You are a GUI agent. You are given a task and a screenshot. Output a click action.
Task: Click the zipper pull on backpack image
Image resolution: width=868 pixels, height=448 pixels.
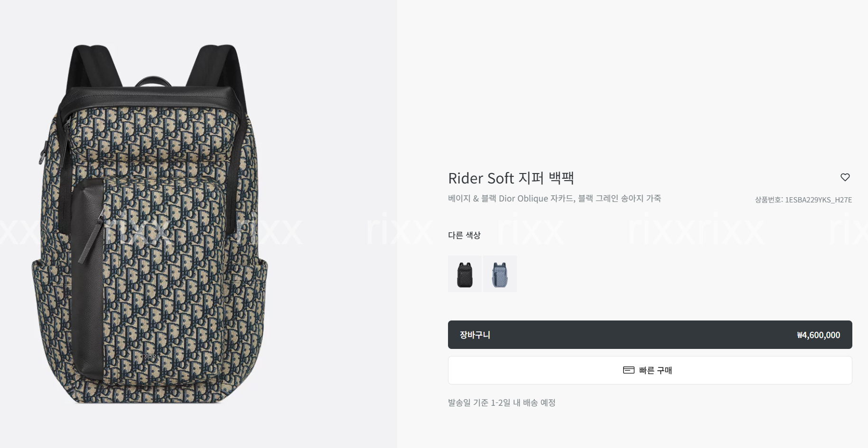(x=92, y=237)
